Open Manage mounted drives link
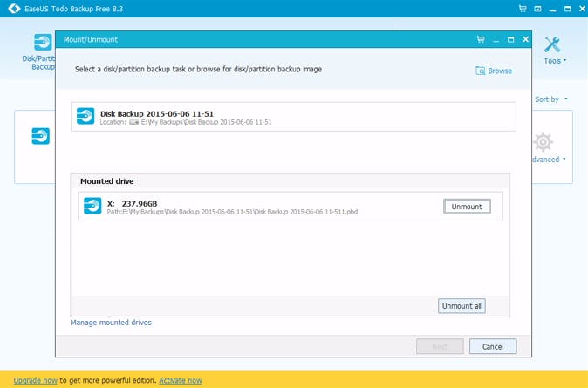This screenshot has height=388, width=588. (x=111, y=323)
